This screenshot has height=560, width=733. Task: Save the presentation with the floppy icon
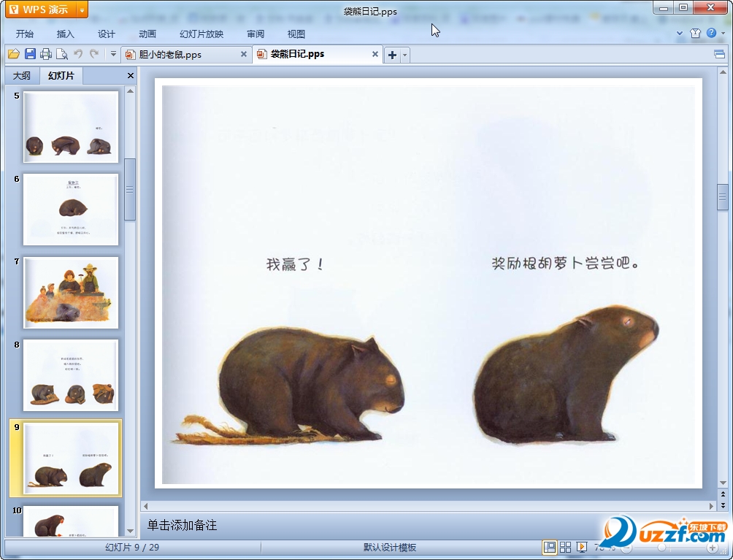pyautogui.click(x=30, y=54)
